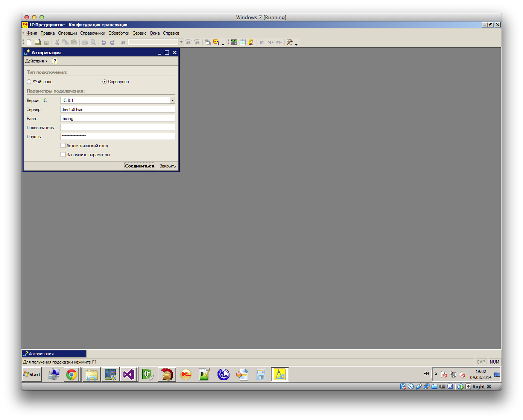Image resolution: width=523 pixels, height=420 pixels.
Task: Click the Авторизация tab in the window bar
Action: (x=54, y=354)
